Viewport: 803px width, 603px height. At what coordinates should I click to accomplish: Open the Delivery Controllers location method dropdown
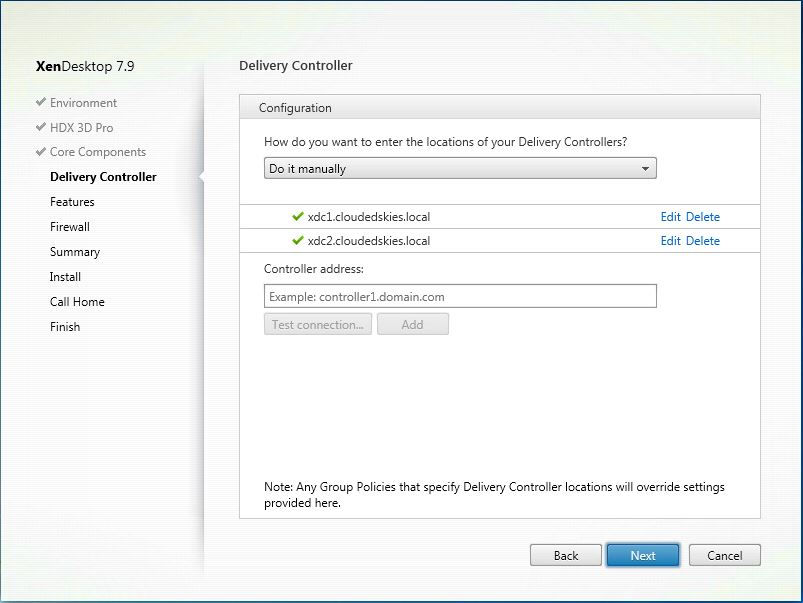[460, 169]
